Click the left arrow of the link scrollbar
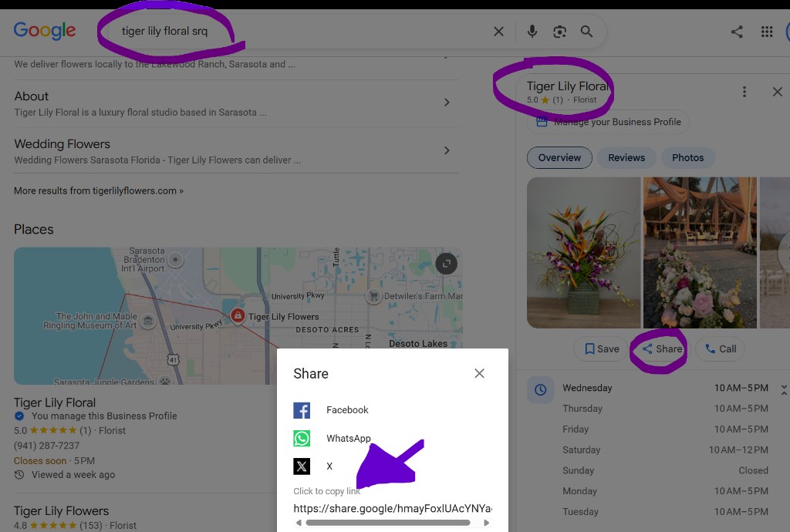This screenshot has height=532, width=790. click(299, 523)
